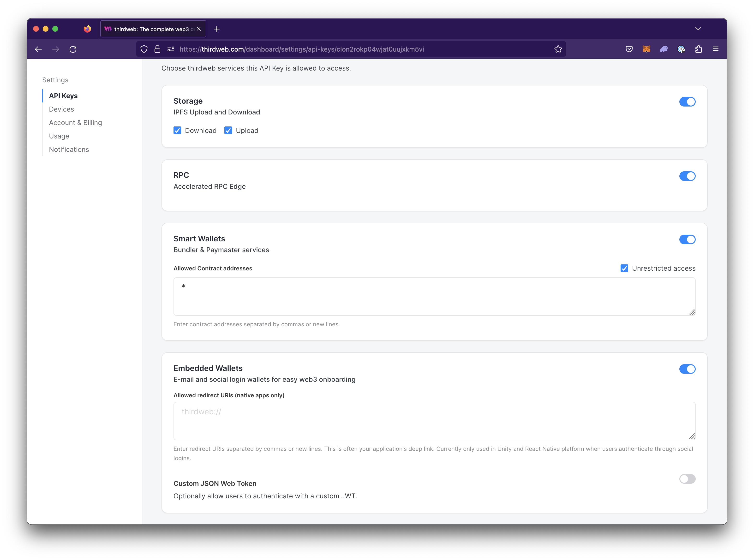Navigate back using the browser back arrow

[x=38, y=49]
